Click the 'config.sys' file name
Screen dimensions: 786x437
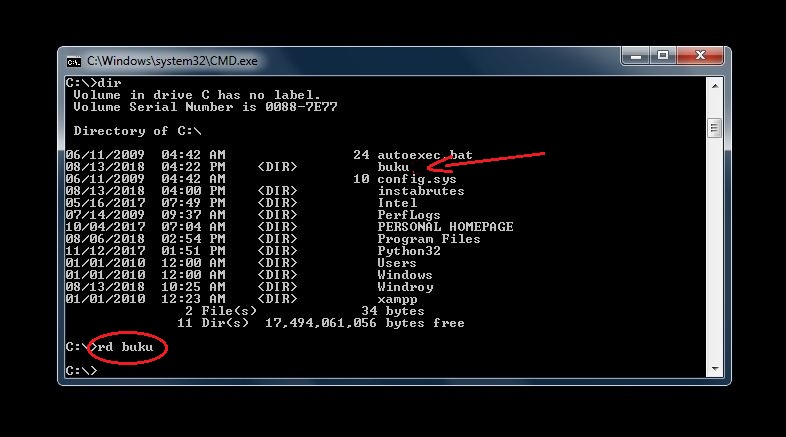click(x=417, y=179)
